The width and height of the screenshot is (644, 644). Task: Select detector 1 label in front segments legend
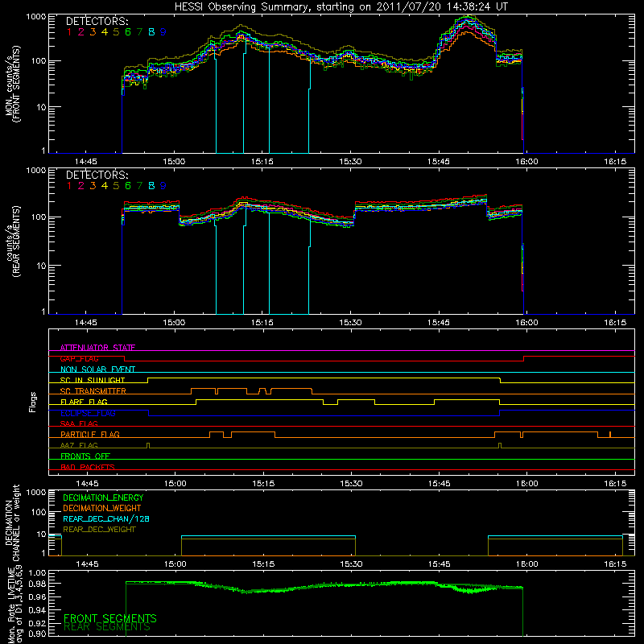69,31
